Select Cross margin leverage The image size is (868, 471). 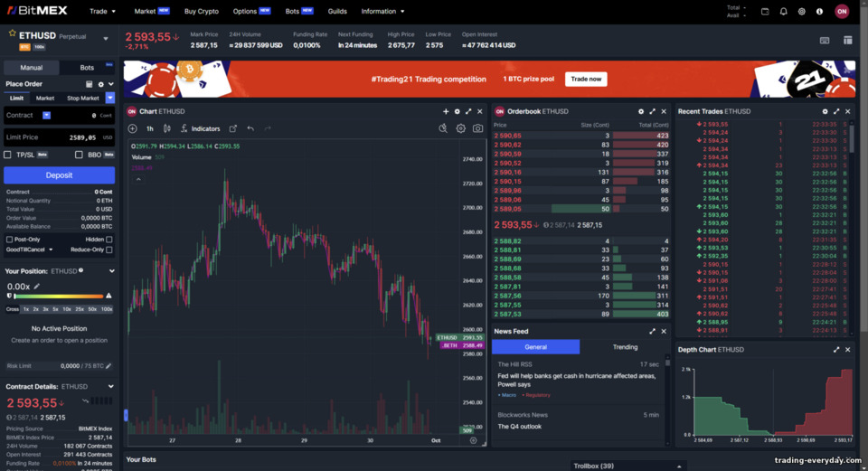click(x=12, y=309)
